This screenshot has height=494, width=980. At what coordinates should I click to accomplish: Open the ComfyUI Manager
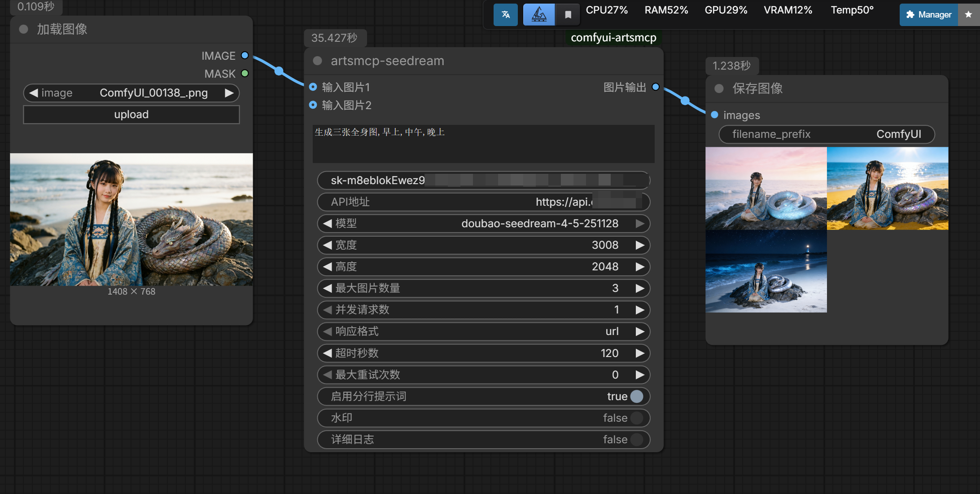click(929, 15)
